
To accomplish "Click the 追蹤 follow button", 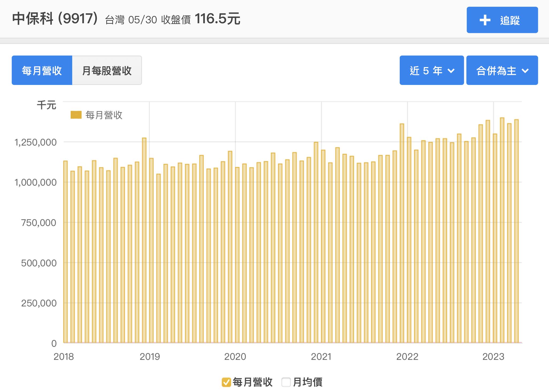I will 502,20.
